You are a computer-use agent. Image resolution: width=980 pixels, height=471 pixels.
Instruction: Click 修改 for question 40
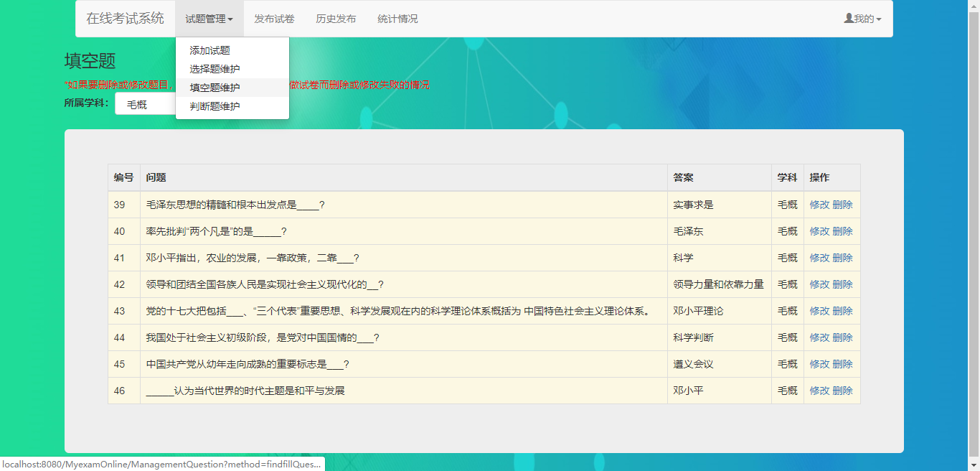819,231
